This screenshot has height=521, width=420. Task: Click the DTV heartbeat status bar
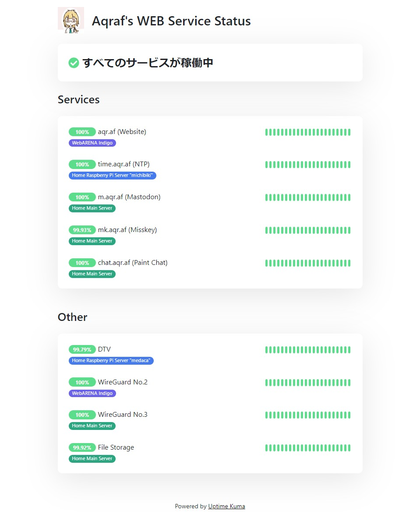[x=308, y=350]
